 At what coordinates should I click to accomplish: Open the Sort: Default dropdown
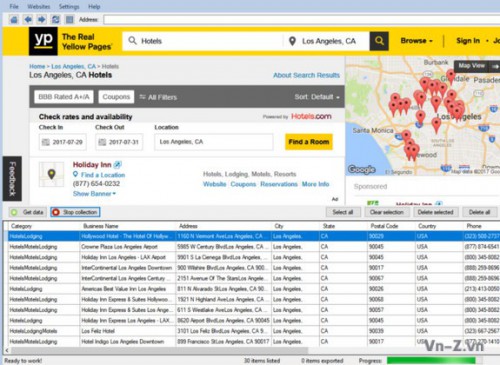[x=317, y=97]
